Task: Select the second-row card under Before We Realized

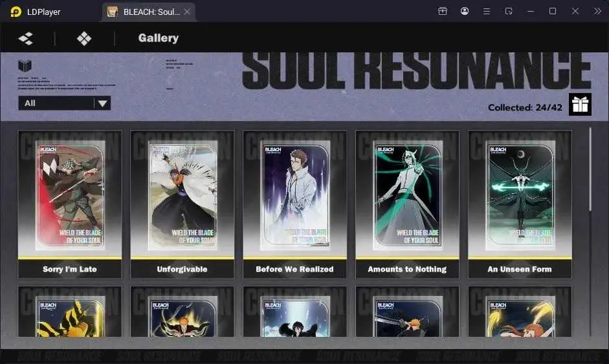Action: pyautogui.click(x=294, y=312)
